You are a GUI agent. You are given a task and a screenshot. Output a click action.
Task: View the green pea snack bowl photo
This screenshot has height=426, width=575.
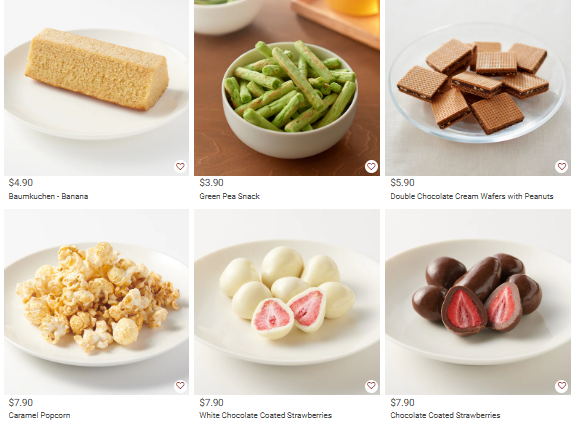287,88
